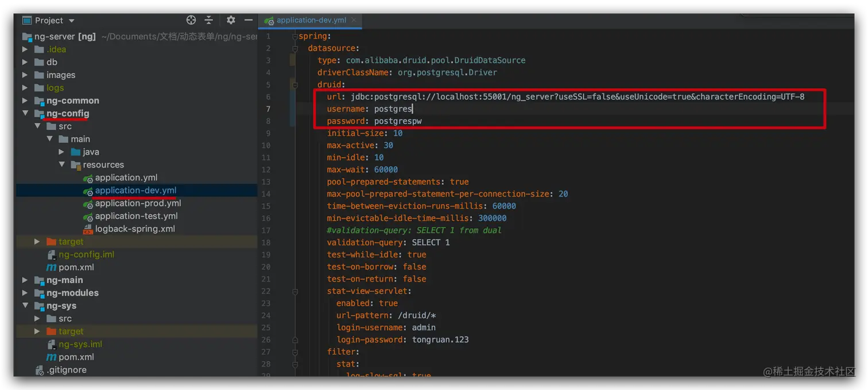Expand the ng-modules module

click(25, 292)
